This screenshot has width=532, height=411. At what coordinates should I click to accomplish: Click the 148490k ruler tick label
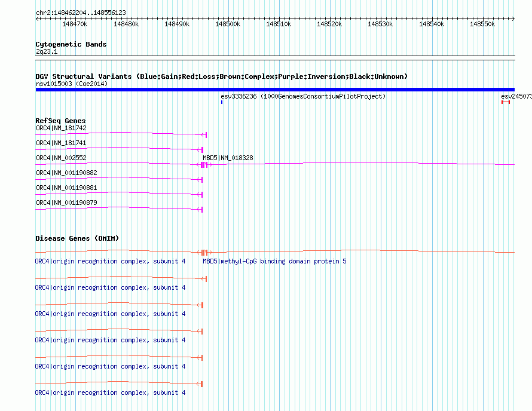click(x=177, y=24)
